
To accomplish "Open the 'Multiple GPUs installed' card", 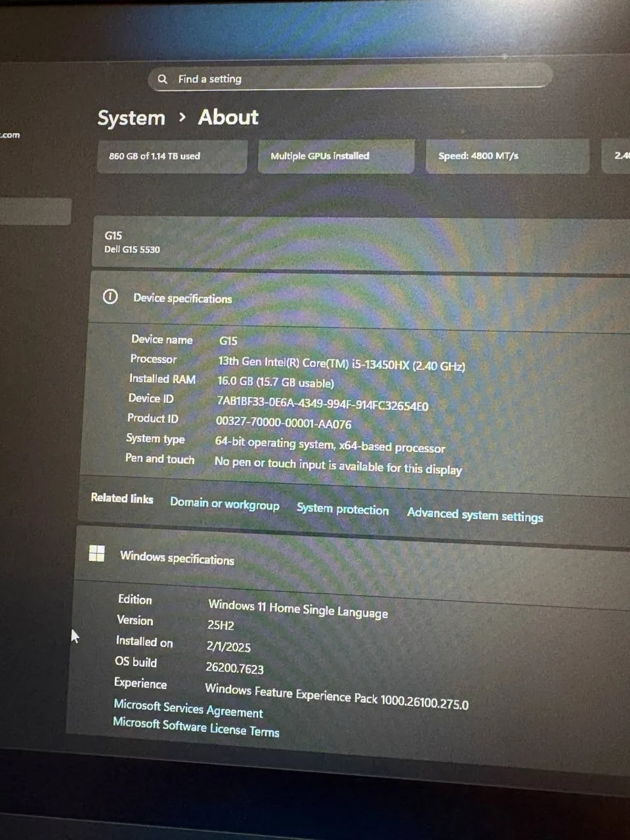I will point(335,156).
